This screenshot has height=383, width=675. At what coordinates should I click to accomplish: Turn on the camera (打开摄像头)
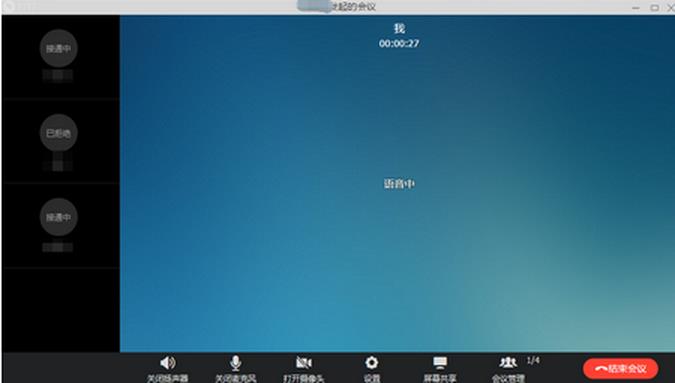[303, 369]
